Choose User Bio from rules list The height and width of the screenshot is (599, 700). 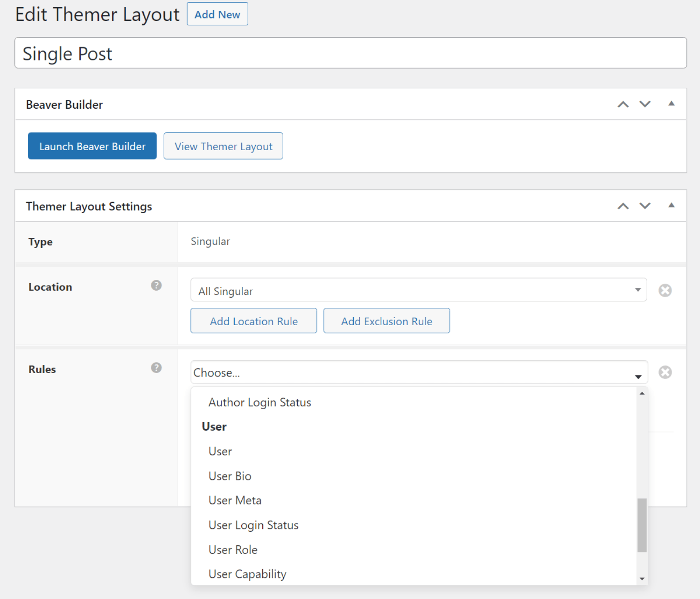point(414,476)
